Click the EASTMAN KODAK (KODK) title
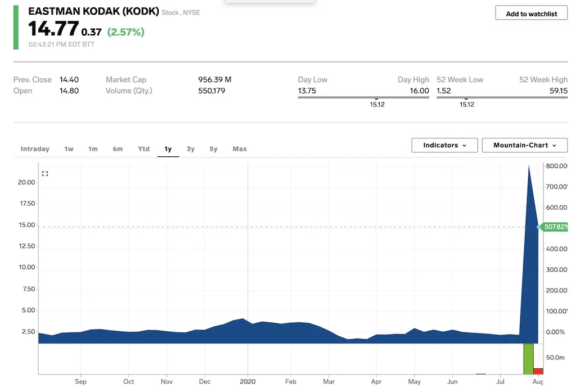576x392 pixels. (93, 11)
